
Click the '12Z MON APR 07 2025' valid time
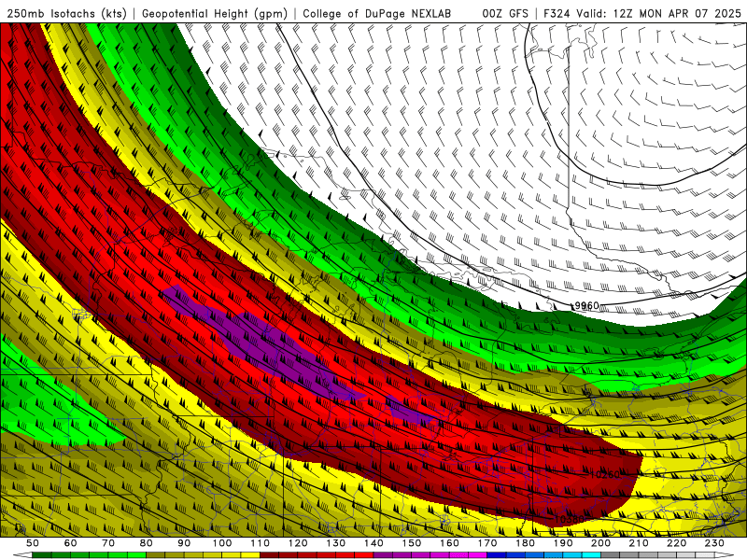pos(677,13)
